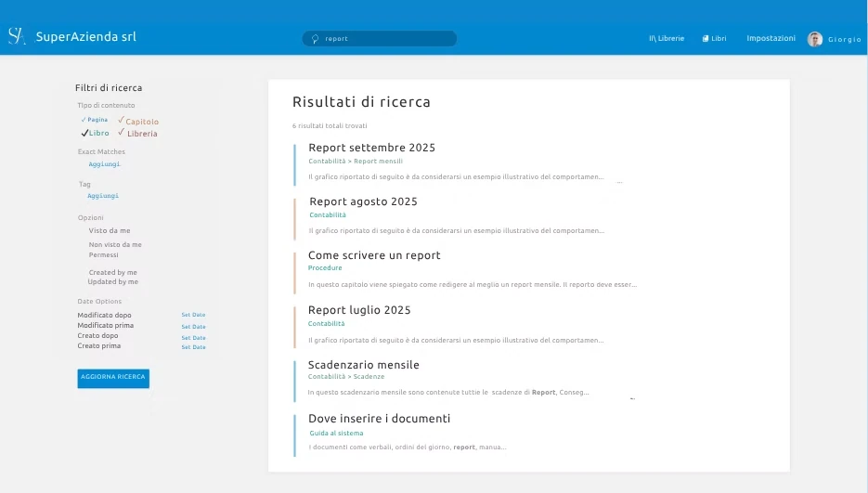Screen dimensions: 868x493
Task: Click the SuperAzienda logo icon
Action: tap(16, 36)
